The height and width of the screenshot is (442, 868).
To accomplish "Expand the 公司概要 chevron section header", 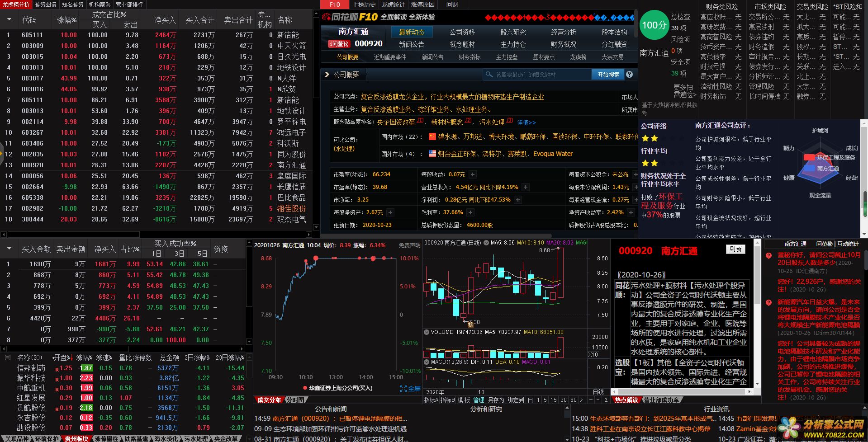I will 327,75.
